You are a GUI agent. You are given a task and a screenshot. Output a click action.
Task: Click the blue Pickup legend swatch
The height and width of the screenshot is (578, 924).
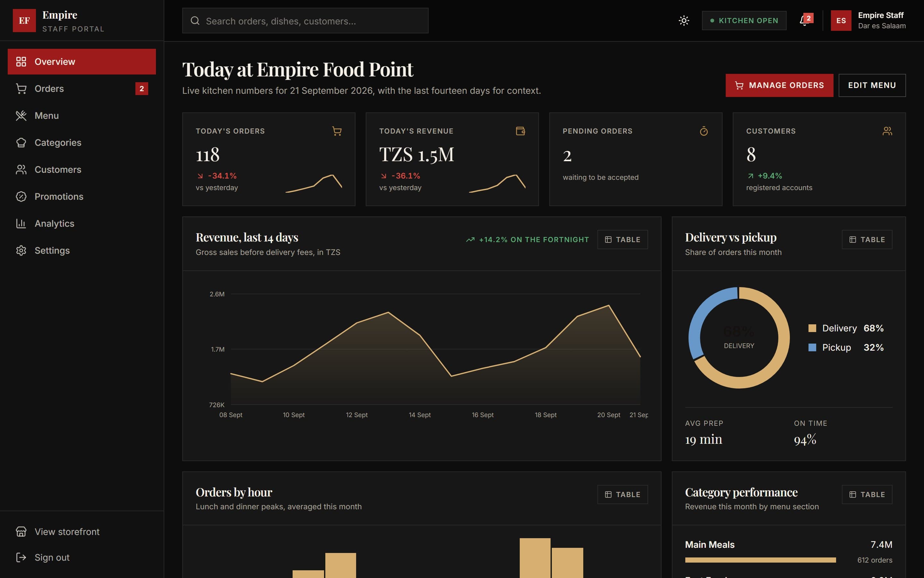812,347
